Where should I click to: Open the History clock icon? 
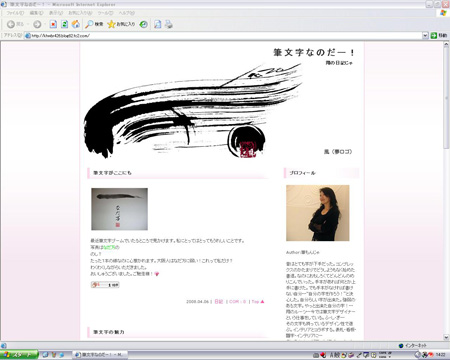click(144, 24)
